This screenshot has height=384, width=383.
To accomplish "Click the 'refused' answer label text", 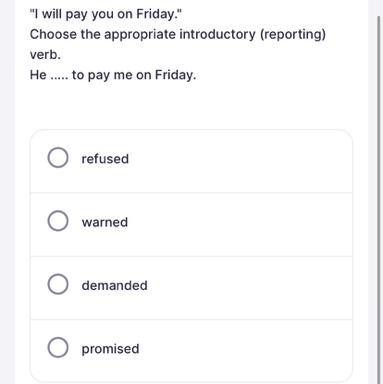I will pyautogui.click(x=105, y=159).
